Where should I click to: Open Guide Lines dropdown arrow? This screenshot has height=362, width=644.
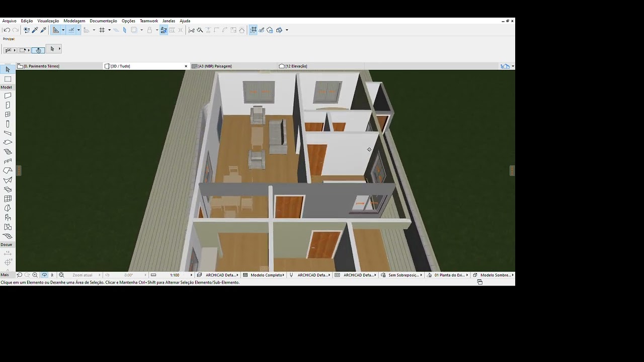point(63,30)
